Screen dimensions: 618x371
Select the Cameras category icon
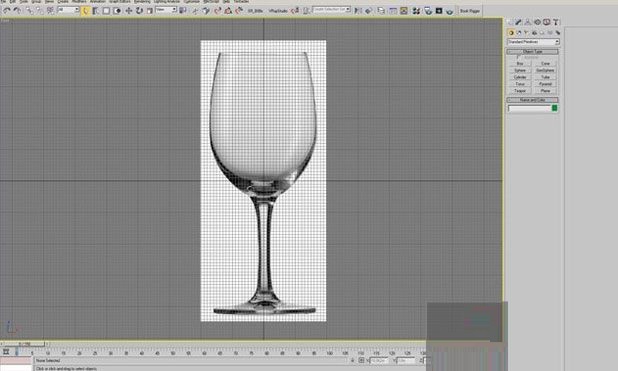[534, 33]
